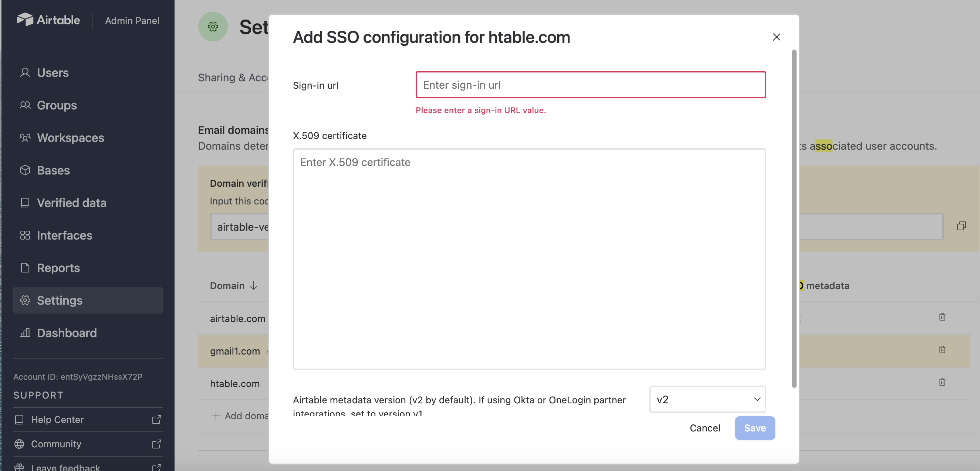Copy the domain verification code
Screen dimensions: 980x471
tap(962, 226)
